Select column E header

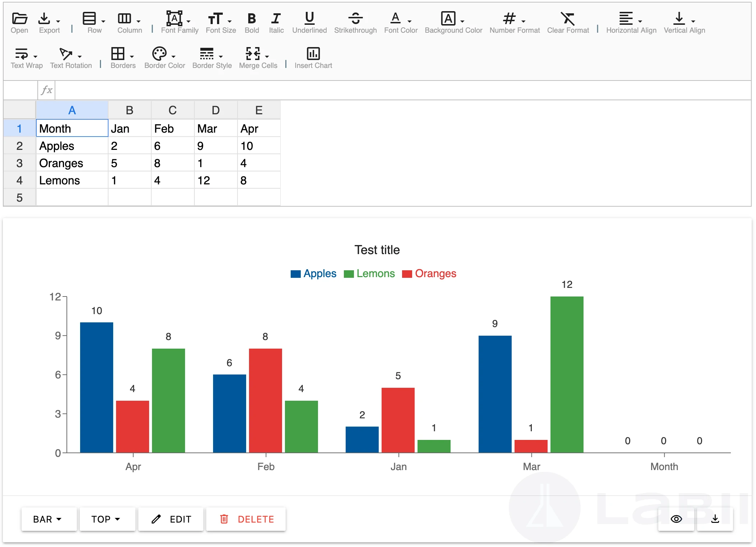coord(259,110)
